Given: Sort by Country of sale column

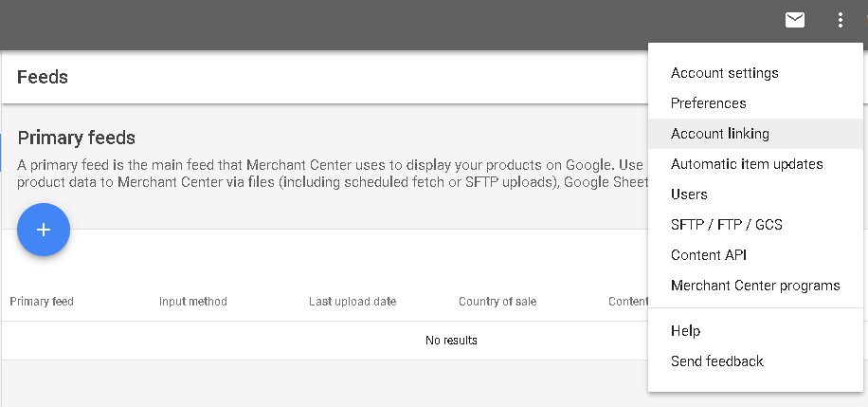Looking at the screenshot, I should [x=497, y=302].
